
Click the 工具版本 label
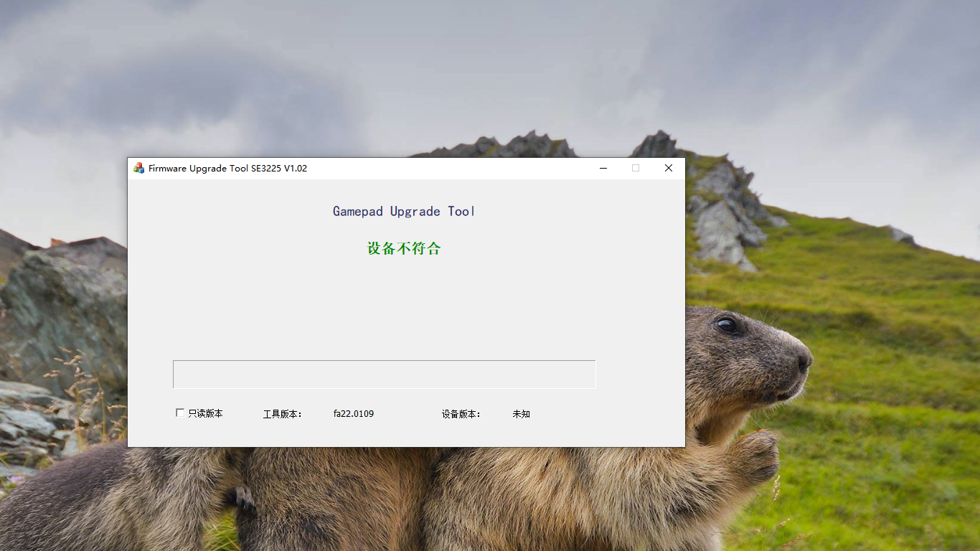click(283, 414)
